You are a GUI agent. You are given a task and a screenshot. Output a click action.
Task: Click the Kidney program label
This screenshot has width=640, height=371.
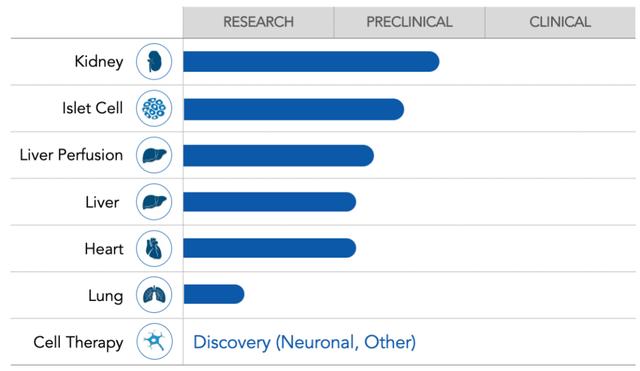coord(99,62)
